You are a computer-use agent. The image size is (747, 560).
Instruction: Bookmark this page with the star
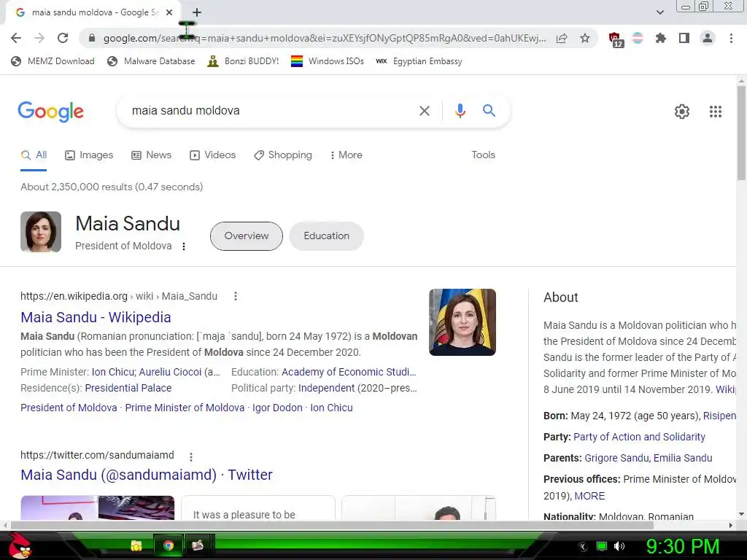(x=585, y=38)
